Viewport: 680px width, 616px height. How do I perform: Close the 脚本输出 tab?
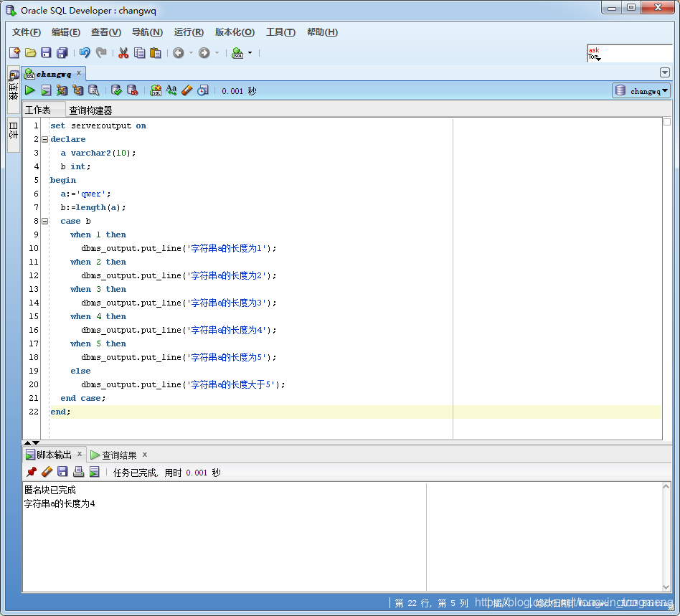(80, 454)
